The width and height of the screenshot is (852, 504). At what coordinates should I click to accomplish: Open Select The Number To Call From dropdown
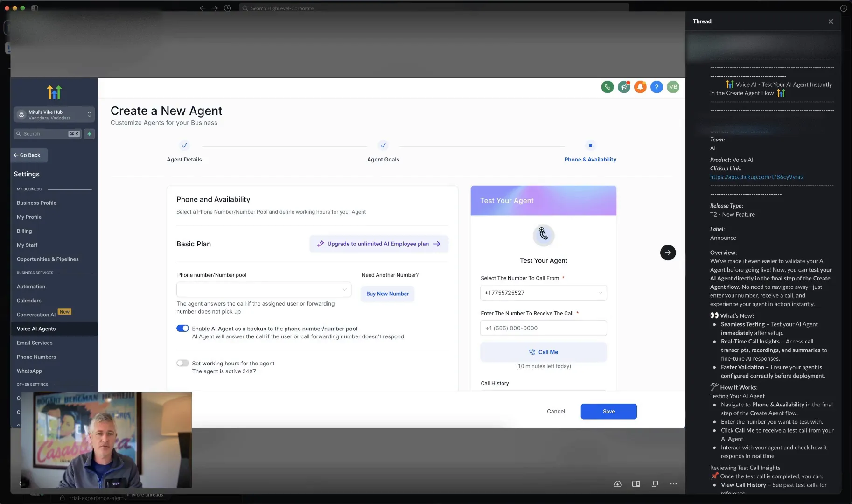(x=543, y=293)
